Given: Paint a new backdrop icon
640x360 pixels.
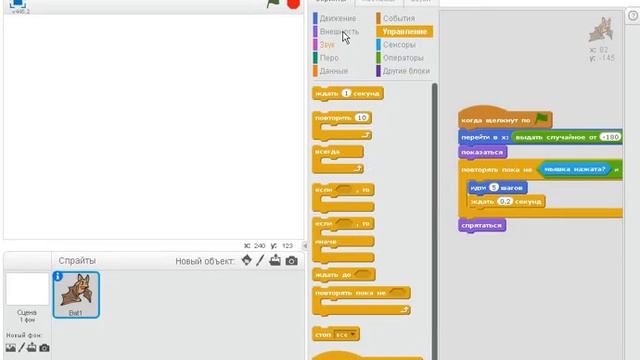Looking at the screenshot, I should (x=22, y=348).
